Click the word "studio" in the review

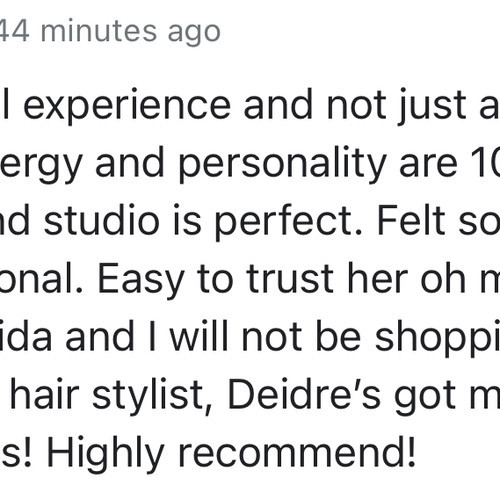point(102,221)
